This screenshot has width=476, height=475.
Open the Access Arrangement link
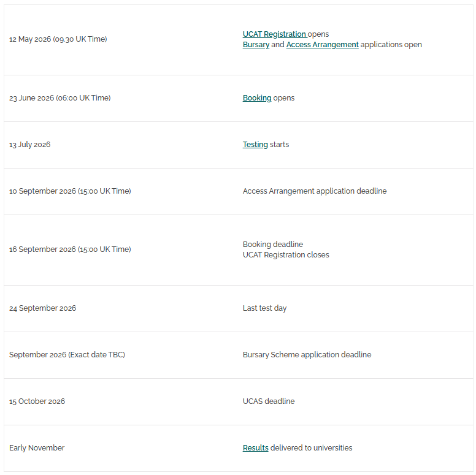[x=322, y=45]
